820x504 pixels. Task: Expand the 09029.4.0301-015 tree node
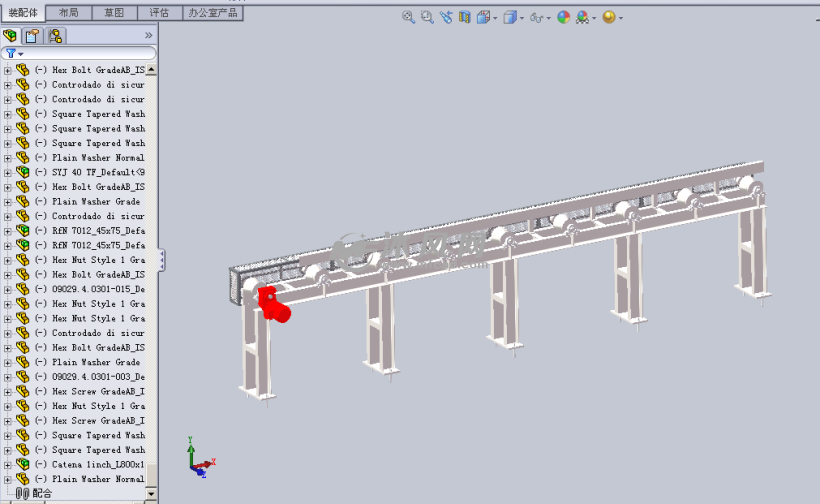click(7, 290)
